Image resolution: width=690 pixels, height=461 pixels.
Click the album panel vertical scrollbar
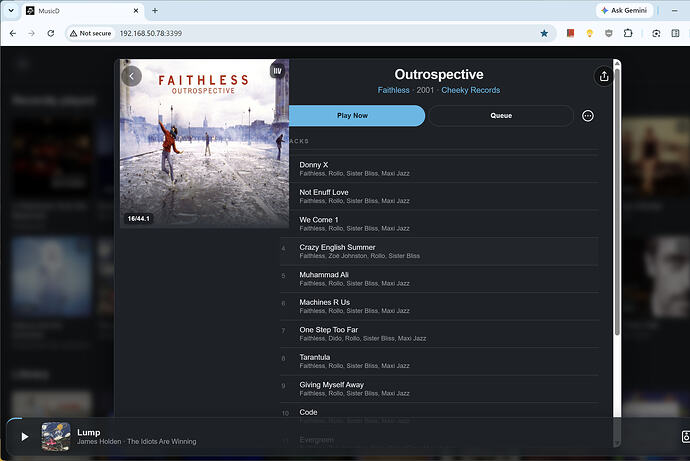pos(617,202)
